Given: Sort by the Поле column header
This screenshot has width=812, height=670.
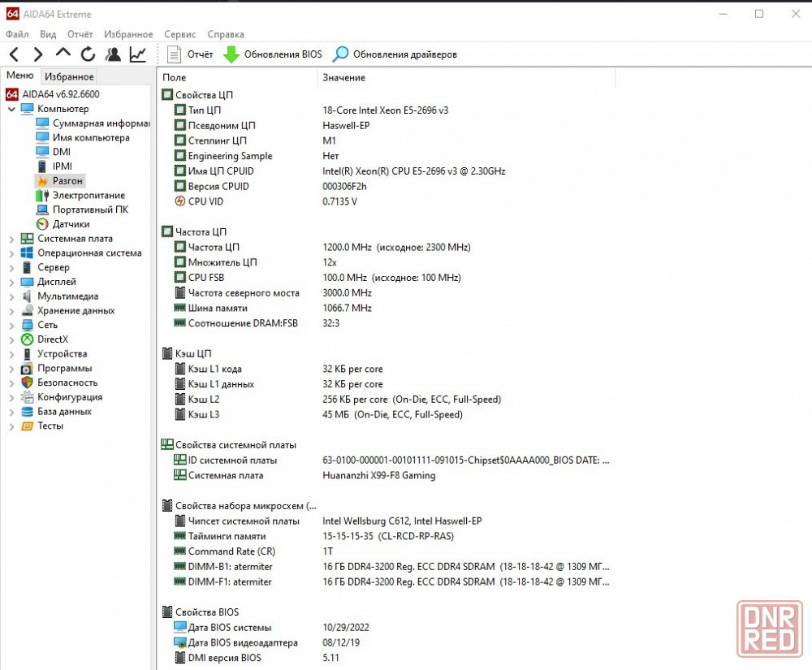Looking at the screenshot, I should click(x=237, y=78).
